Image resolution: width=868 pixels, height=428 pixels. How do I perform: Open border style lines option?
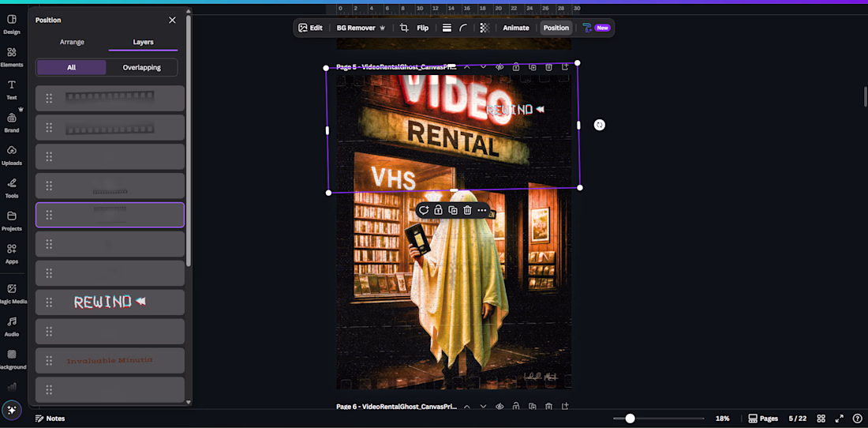click(x=447, y=28)
